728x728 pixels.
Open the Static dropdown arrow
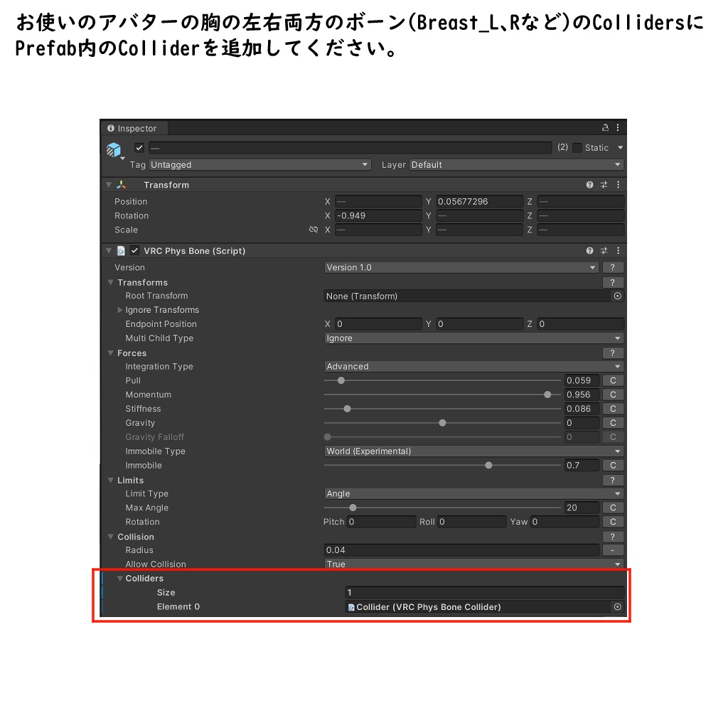tap(620, 148)
